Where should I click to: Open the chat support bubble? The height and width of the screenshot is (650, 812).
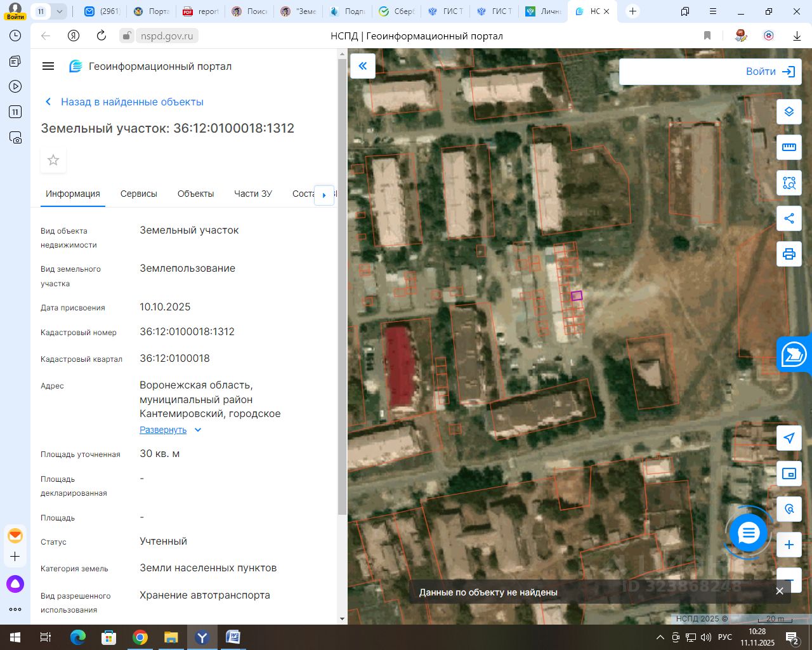(x=749, y=533)
